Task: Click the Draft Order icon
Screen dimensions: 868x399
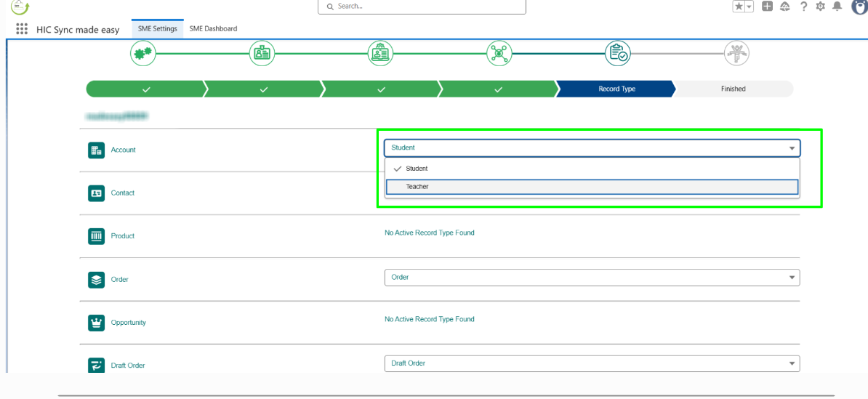Action: click(96, 366)
